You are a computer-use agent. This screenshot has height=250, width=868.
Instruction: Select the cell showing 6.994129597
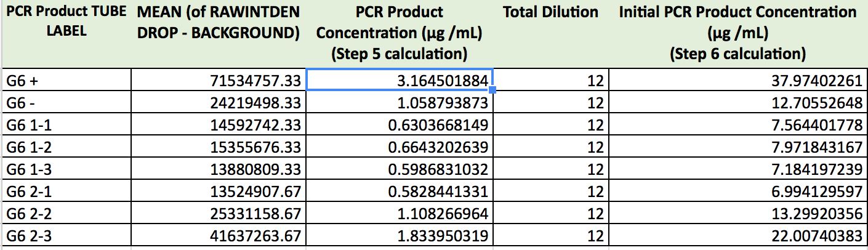click(x=737, y=192)
